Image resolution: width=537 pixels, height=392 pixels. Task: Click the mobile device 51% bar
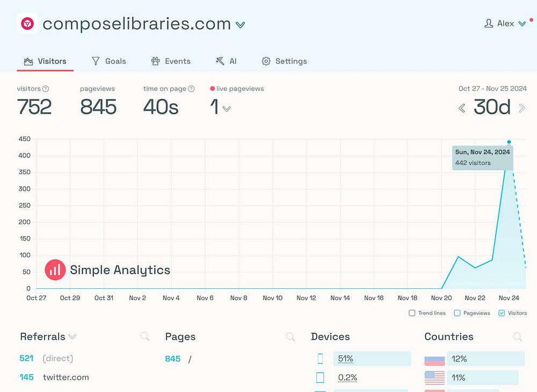tap(372, 359)
